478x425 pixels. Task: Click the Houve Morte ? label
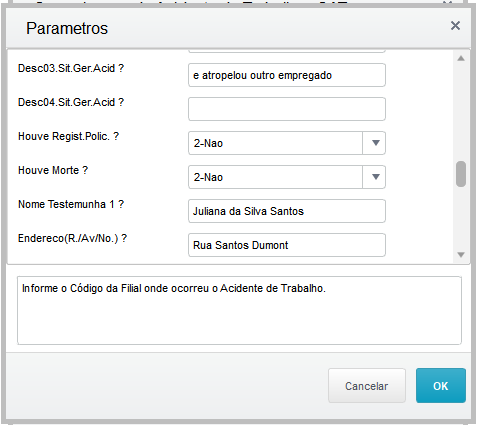pos(53,170)
